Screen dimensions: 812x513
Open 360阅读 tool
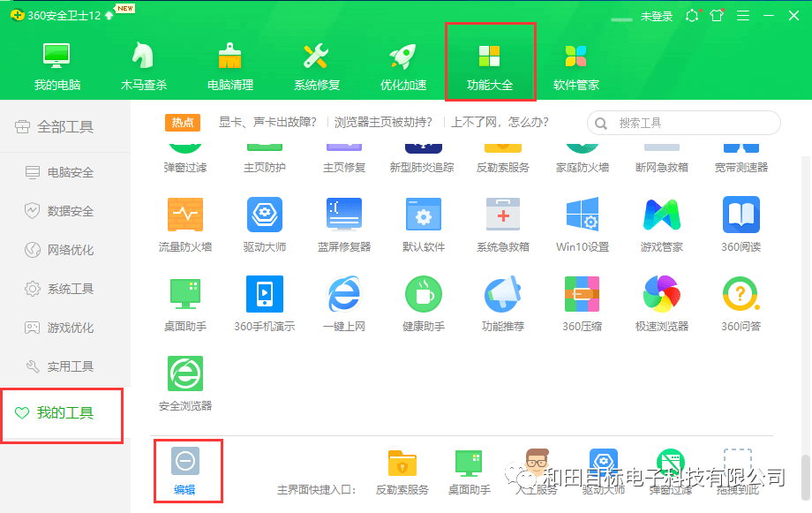point(741,224)
